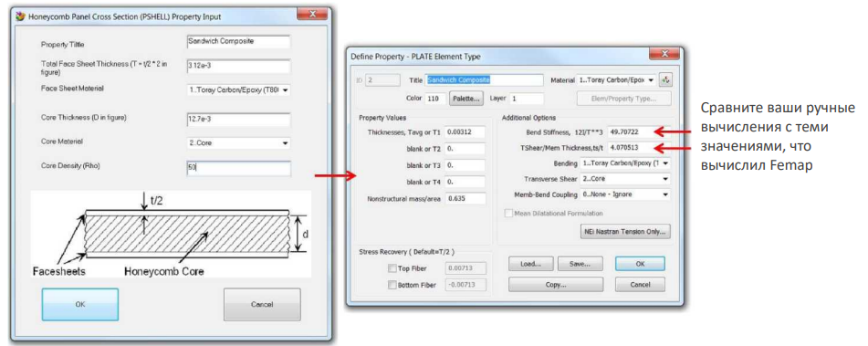This screenshot has width=868, height=346.
Task: Close the Define Property dialog
Action: [665, 53]
